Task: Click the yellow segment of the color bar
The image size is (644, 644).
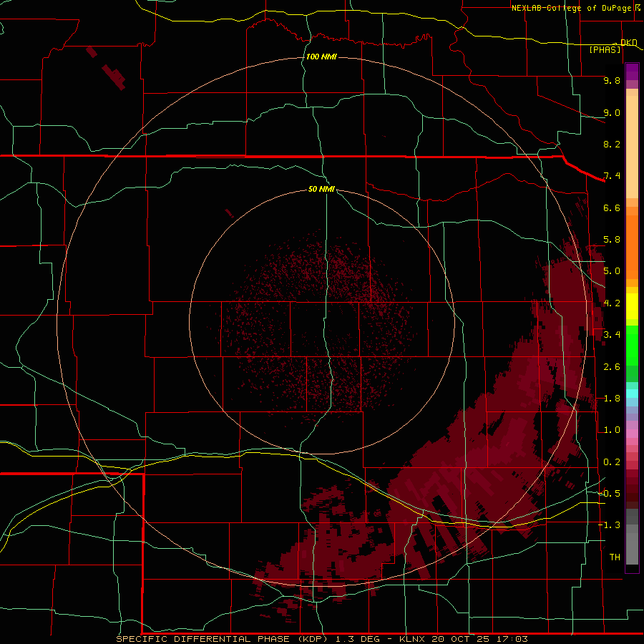Action: click(632, 306)
